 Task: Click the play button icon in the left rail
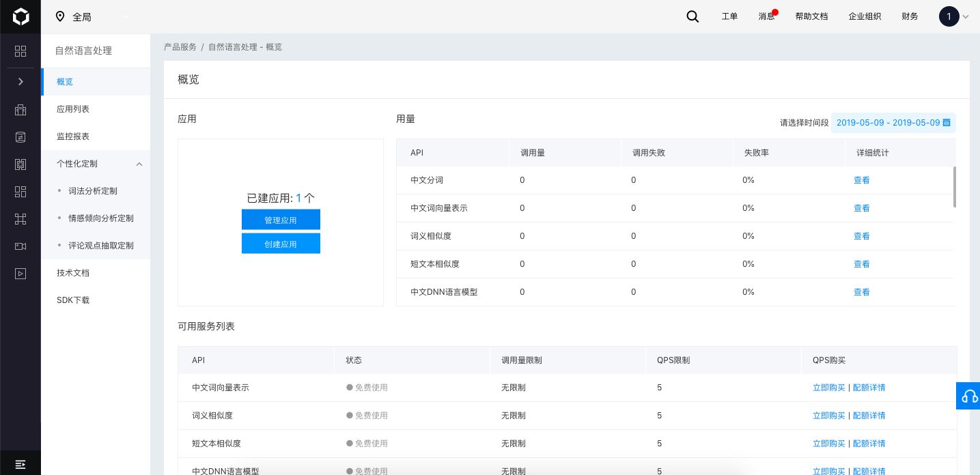[20, 273]
